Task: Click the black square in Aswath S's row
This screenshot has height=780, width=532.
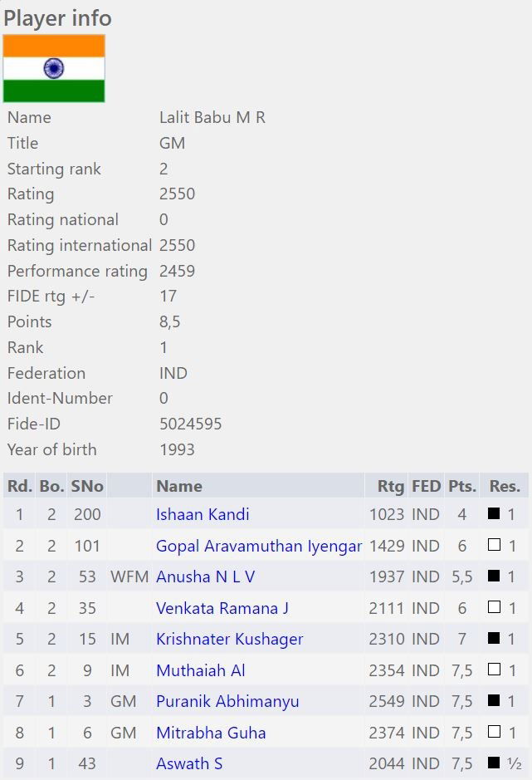Action: point(494,764)
